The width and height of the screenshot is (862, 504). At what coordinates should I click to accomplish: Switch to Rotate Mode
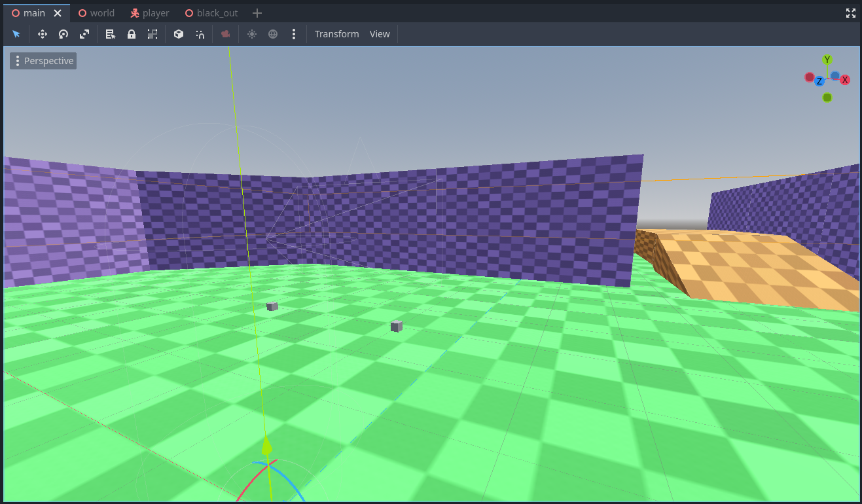63,33
